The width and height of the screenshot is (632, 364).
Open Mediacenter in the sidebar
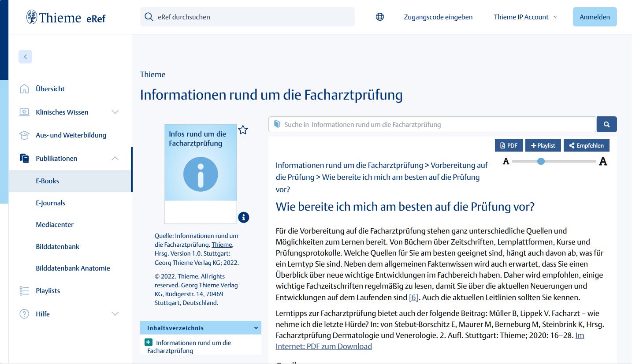point(55,225)
